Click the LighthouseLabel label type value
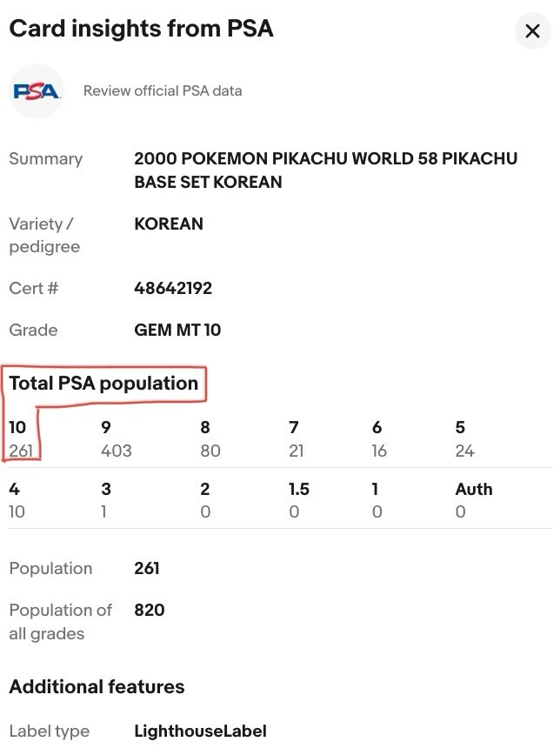The image size is (560, 755). click(x=200, y=732)
